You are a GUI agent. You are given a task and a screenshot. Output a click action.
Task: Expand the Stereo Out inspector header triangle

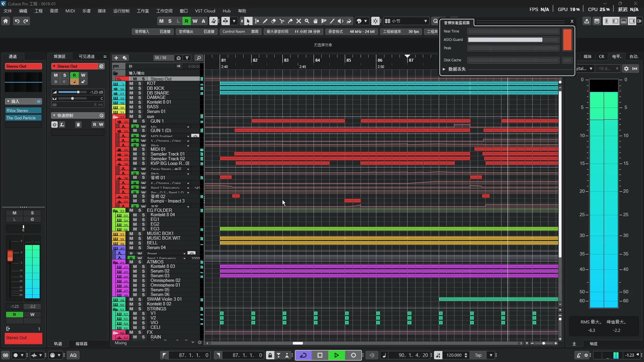coord(54,66)
